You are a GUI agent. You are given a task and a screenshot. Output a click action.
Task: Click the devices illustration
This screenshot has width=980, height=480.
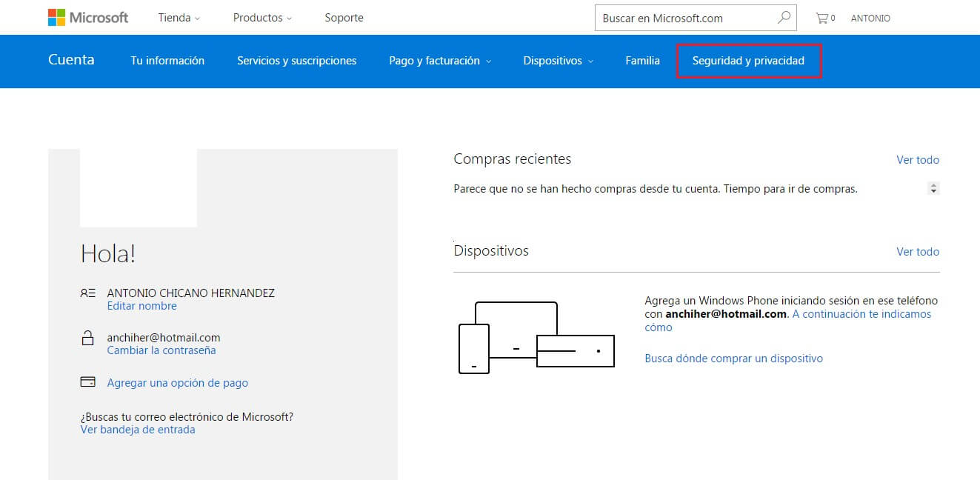point(537,337)
